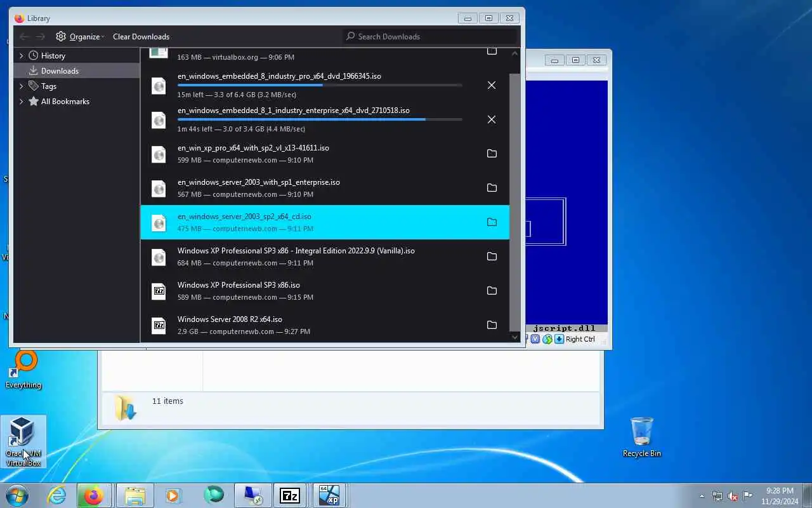Click progress bar of embedded_8_industry_pro download
The width and height of the screenshot is (812, 508).
click(x=320, y=85)
